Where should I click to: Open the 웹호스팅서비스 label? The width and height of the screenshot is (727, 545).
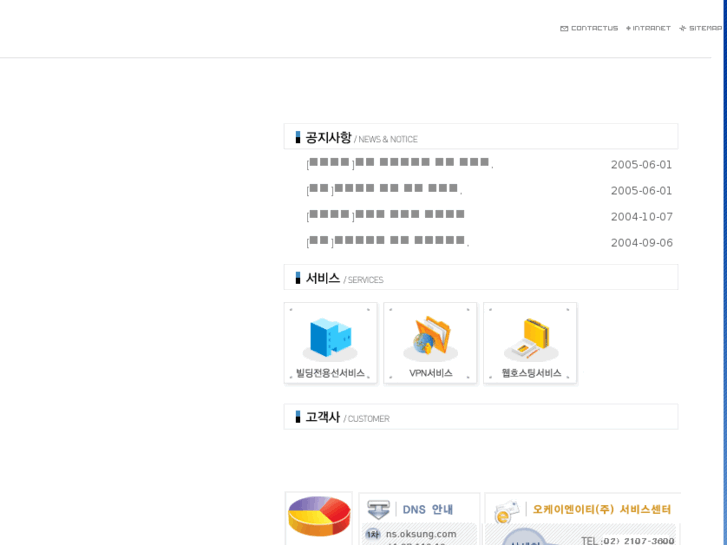tap(531, 373)
